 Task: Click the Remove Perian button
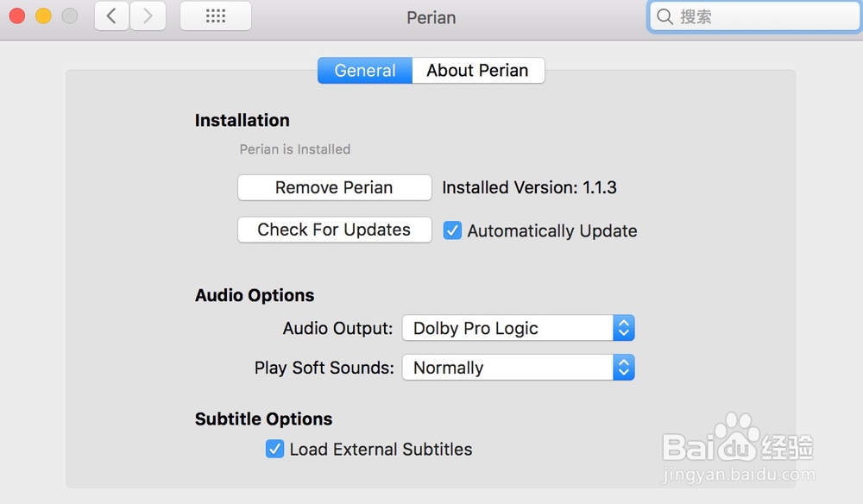(335, 187)
